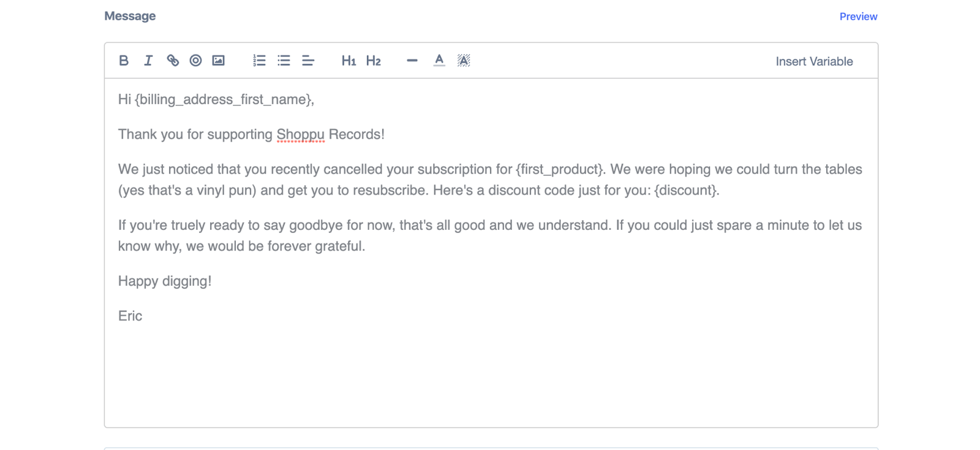Insert an image using the picture icon

click(x=219, y=61)
